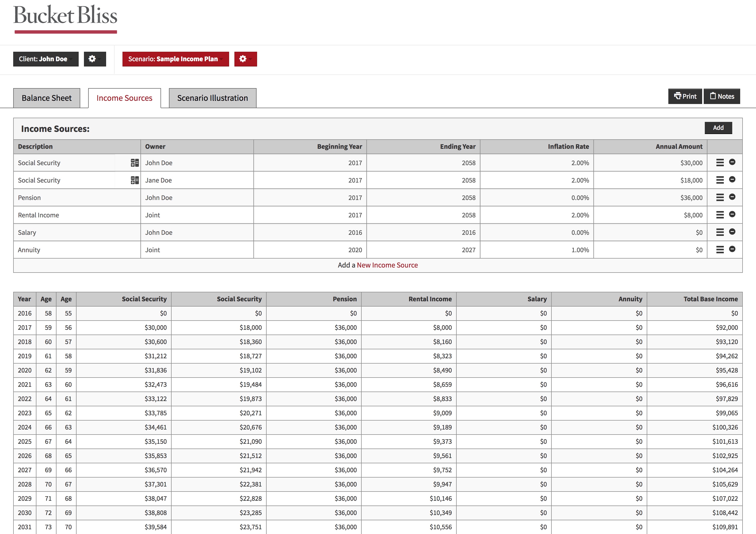
Task: Open the Notes panel
Action: coord(722,96)
